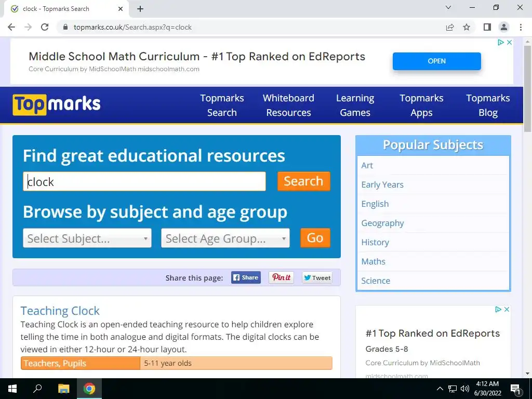The image size is (532, 399).
Task: Expand the Select Subject dropdown
Action: point(87,238)
